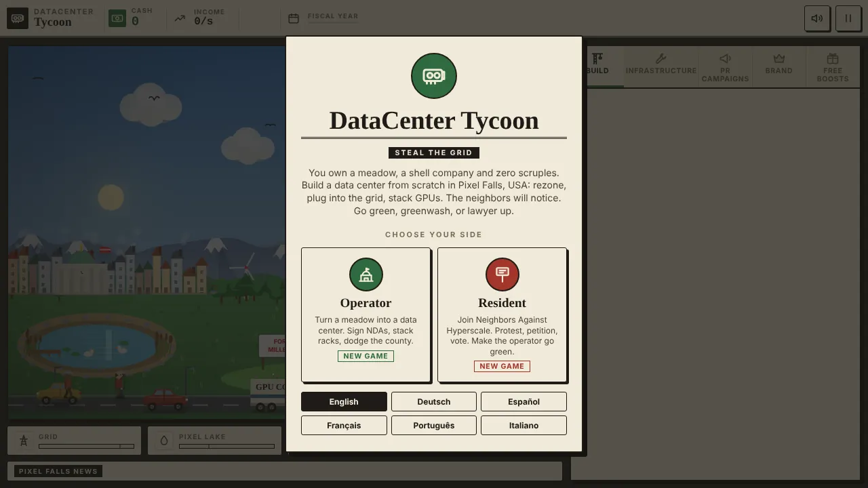Click the red Resident protest sign icon
Viewport: 868px width, 488px height.
502,274
